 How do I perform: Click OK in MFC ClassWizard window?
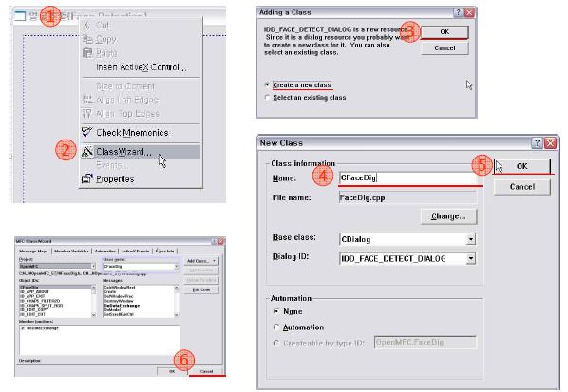(172, 371)
